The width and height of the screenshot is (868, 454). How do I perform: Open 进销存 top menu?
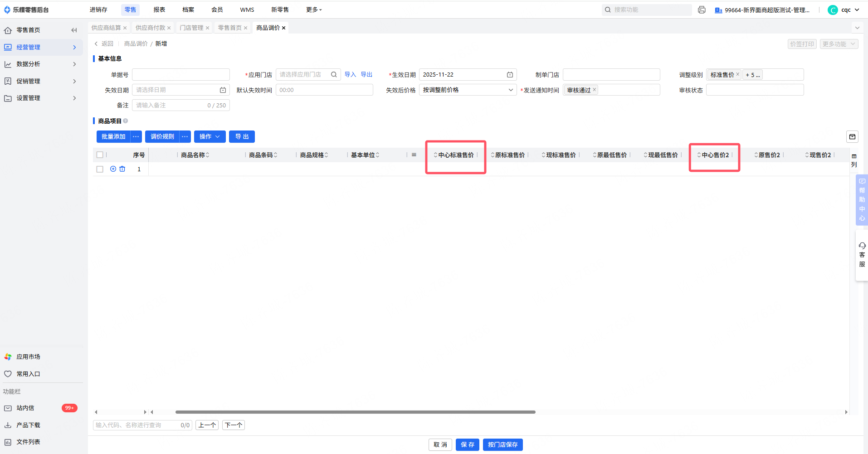coord(98,10)
